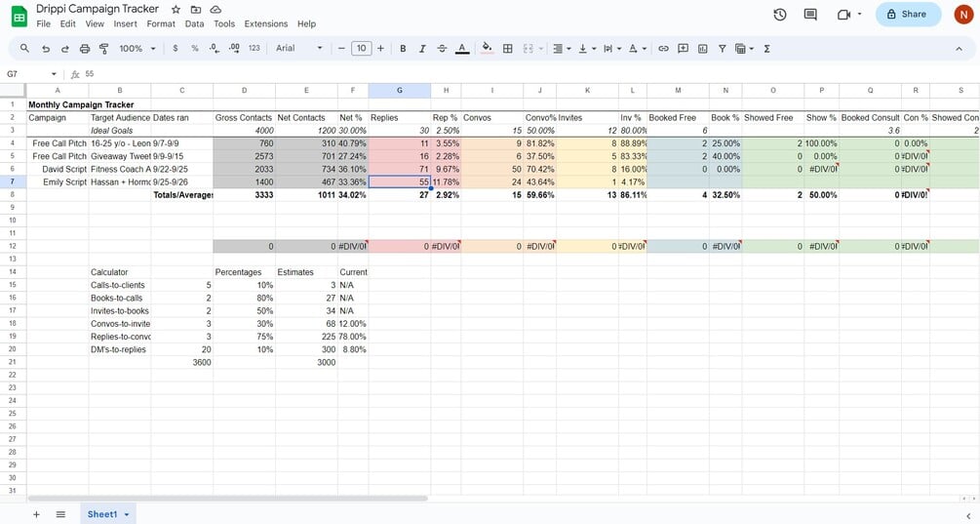The width and height of the screenshot is (980, 524).
Task: Open the search menus magnifier icon
Action: point(24,48)
